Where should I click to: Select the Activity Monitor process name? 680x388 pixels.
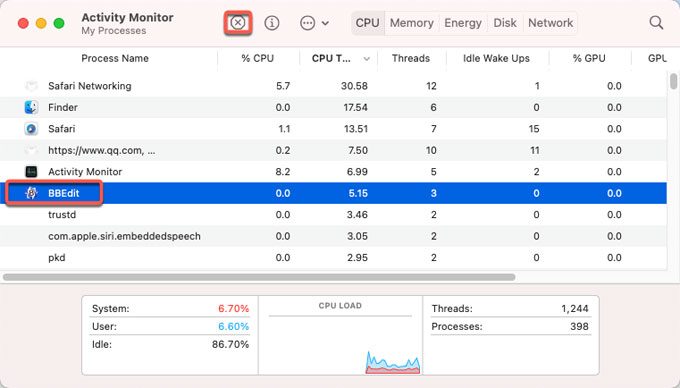click(85, 172)
